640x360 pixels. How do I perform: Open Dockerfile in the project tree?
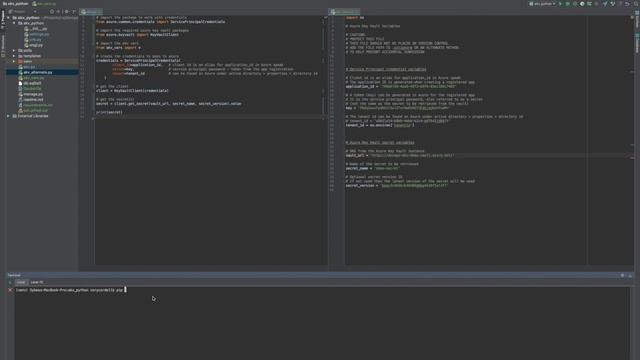coord(29,89)
